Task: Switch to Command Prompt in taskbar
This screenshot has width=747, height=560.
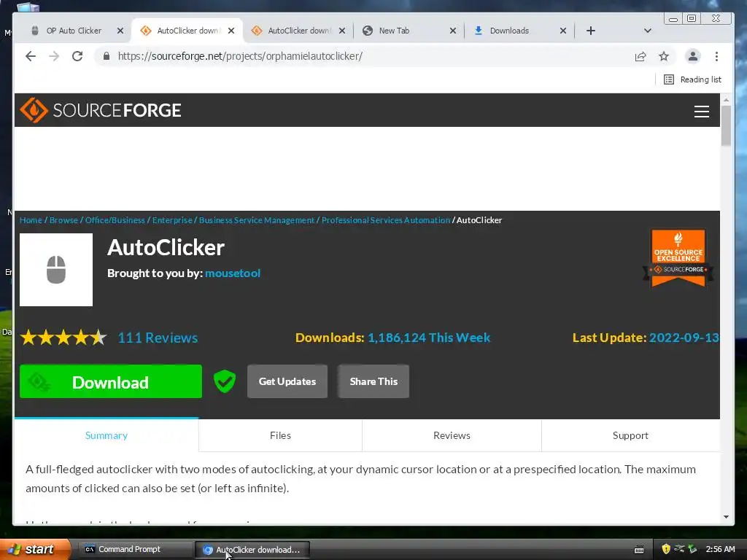Action: [x=135, y=549]
